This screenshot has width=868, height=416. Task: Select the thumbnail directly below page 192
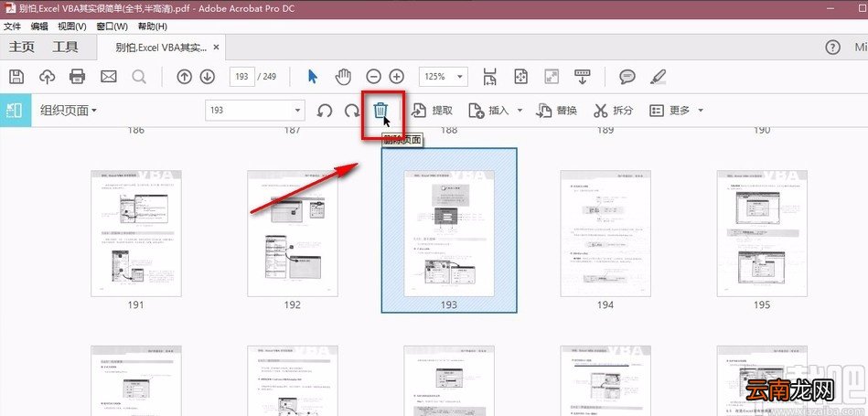click(293, 380)
